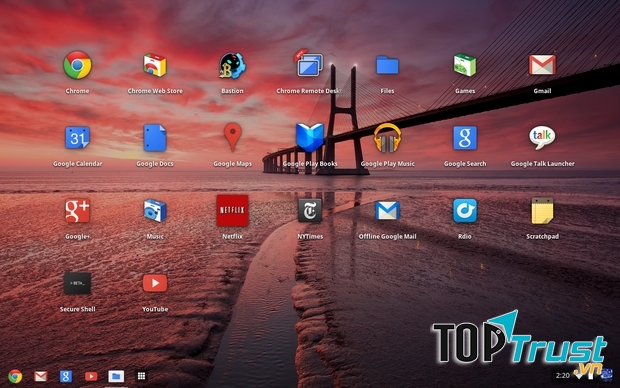Open the Bastion game
The height and width of the screenshot is (388, 620).
[232, 65]
